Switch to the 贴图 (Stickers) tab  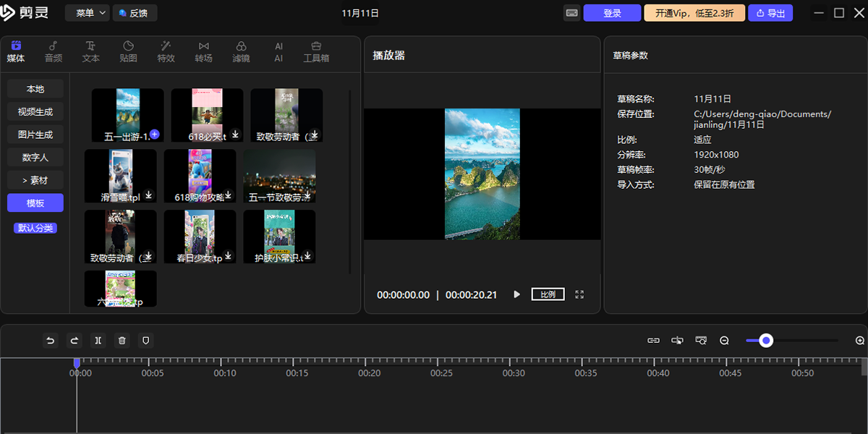[128, 51]
